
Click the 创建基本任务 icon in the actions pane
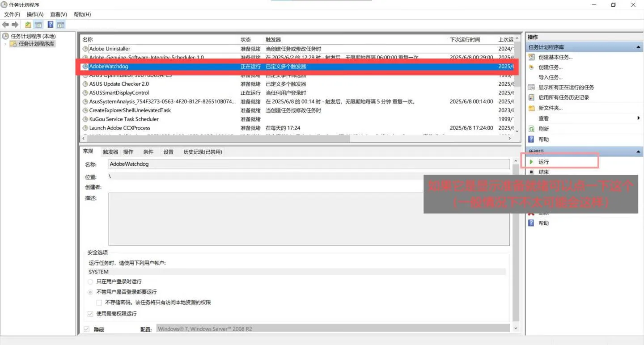pyautogui.click(x=531, y=57)
